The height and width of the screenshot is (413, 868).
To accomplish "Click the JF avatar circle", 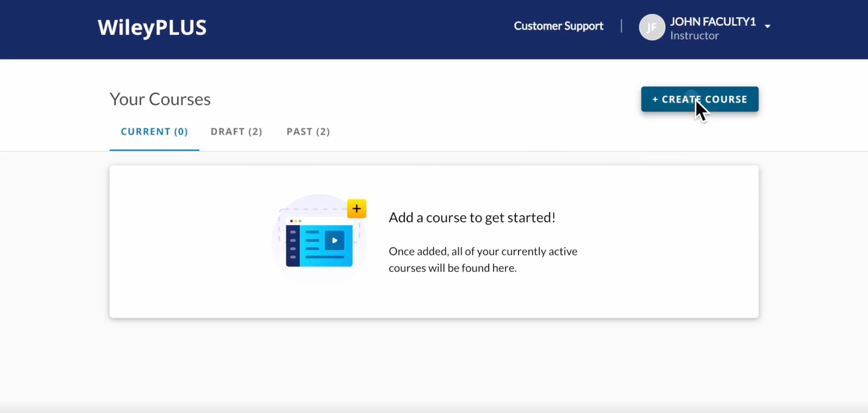I will pyautogui.click(x=651, y=27).
